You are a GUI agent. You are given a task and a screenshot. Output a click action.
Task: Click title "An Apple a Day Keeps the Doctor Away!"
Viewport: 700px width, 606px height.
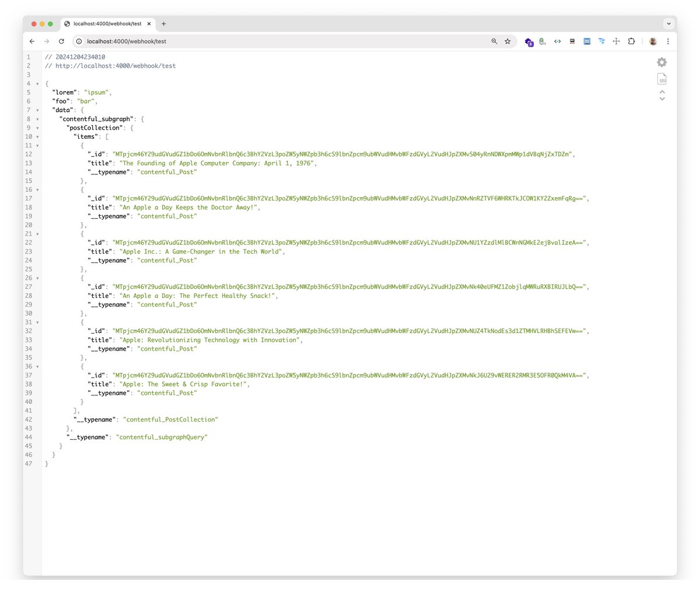tap(190, 208)
